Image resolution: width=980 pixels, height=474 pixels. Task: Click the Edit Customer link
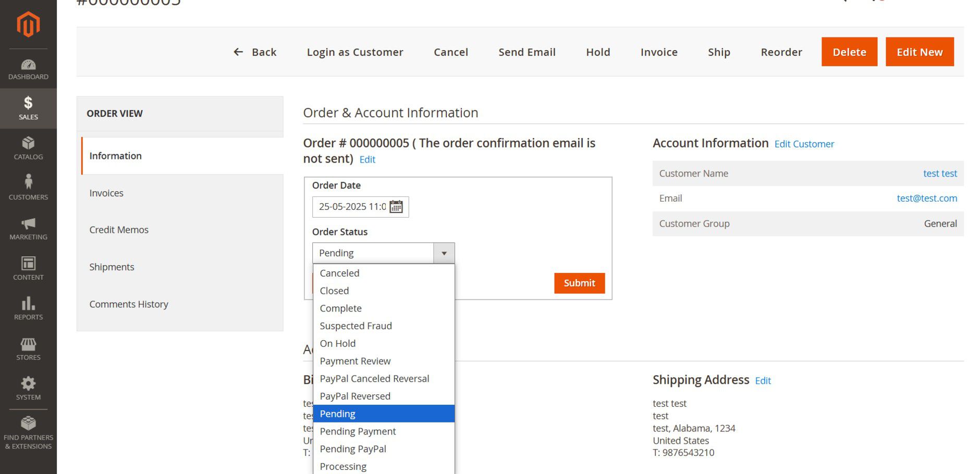(x=804, y=144)
